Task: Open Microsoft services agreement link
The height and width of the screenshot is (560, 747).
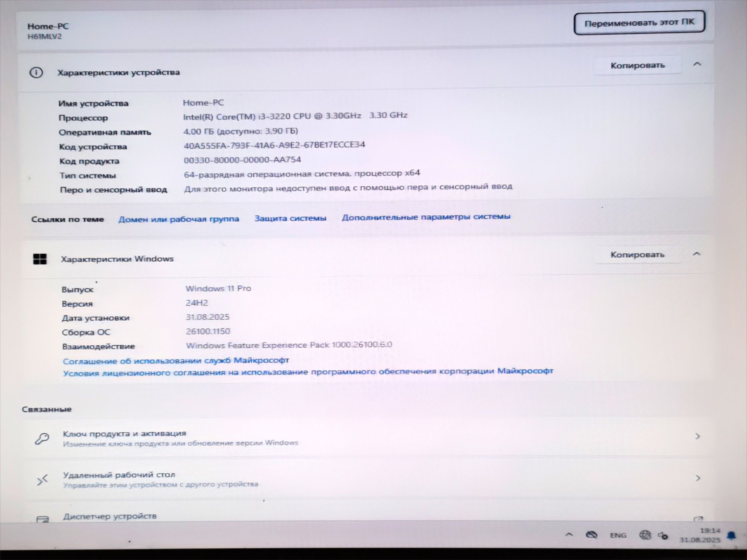Action: (x=176, y=361)
